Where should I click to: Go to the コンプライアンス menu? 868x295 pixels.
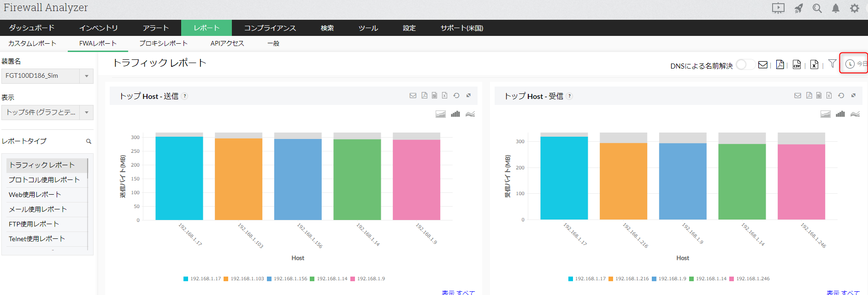(x=270, y=28)
